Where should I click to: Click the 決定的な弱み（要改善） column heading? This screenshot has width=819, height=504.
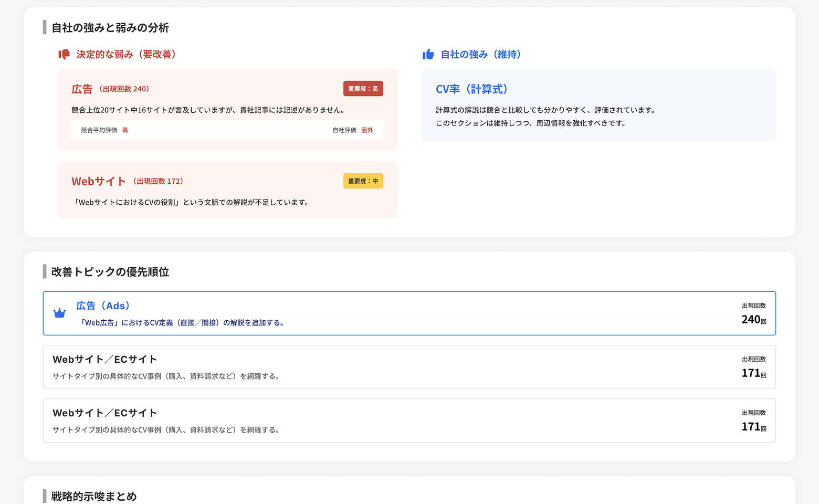[126, 55]
